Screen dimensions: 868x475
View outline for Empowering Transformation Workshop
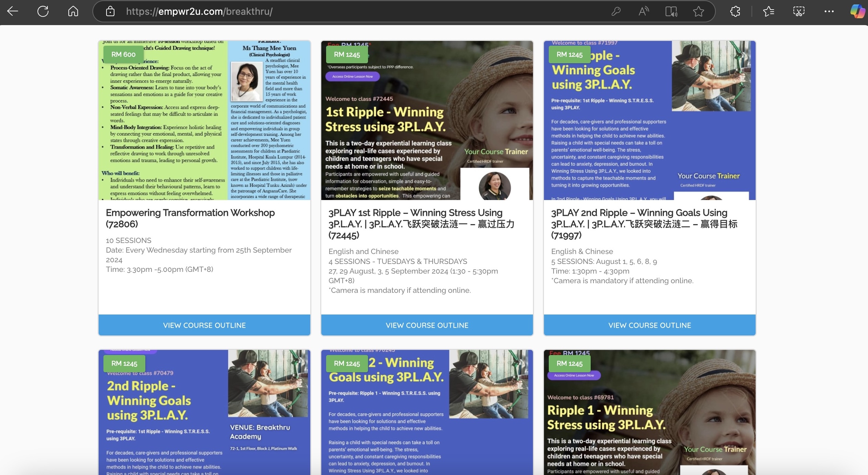(x=204, y=325)
